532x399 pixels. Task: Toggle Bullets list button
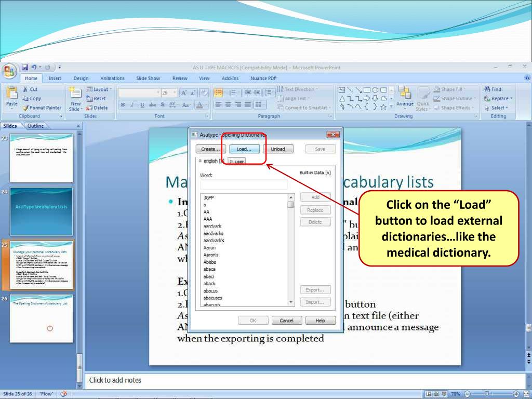pyautogui.click(x=219, y=92)
